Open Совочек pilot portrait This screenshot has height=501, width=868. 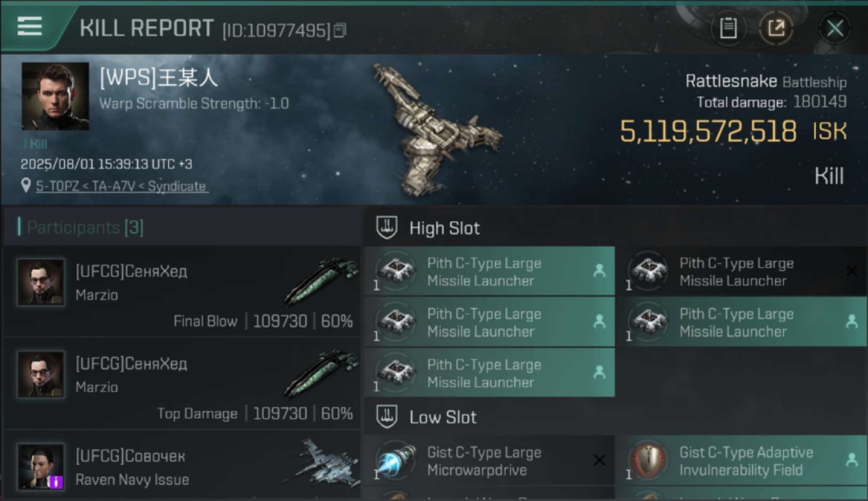(41, 466)
